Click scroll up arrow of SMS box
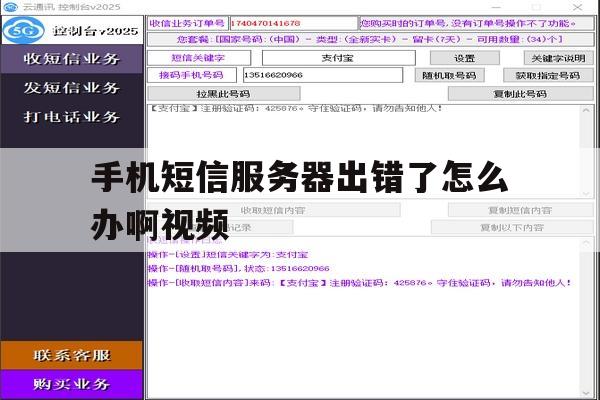The image size is (600, 400). [x=586, y=110]
